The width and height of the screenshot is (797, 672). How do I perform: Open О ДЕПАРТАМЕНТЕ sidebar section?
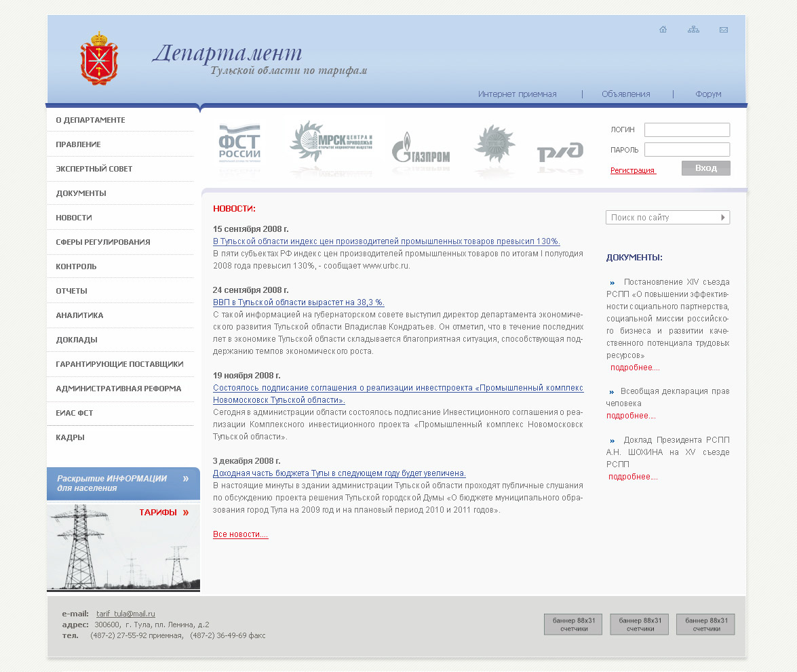[90, 120]
